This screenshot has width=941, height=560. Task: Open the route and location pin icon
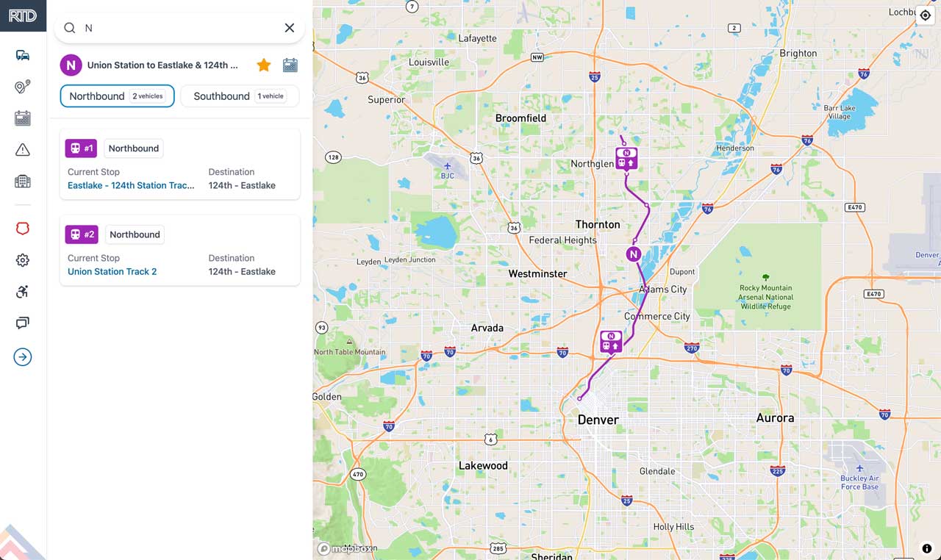click(23, 87)
